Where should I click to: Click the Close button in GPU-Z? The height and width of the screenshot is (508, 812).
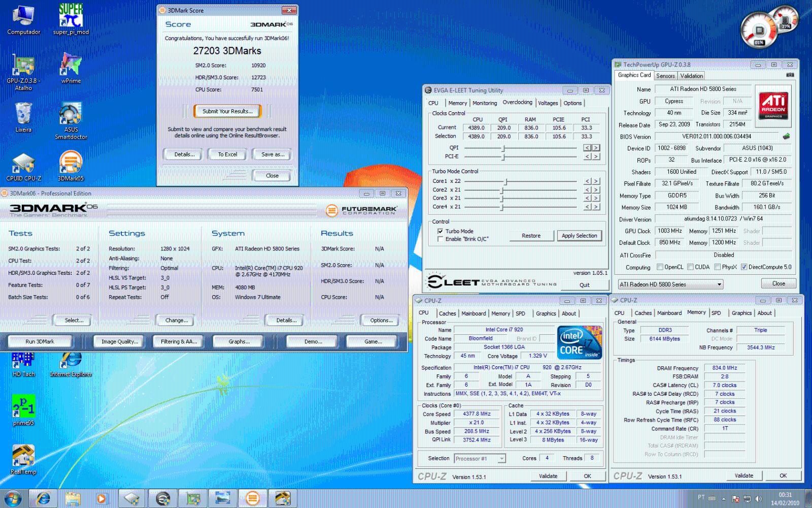(779, 283)
